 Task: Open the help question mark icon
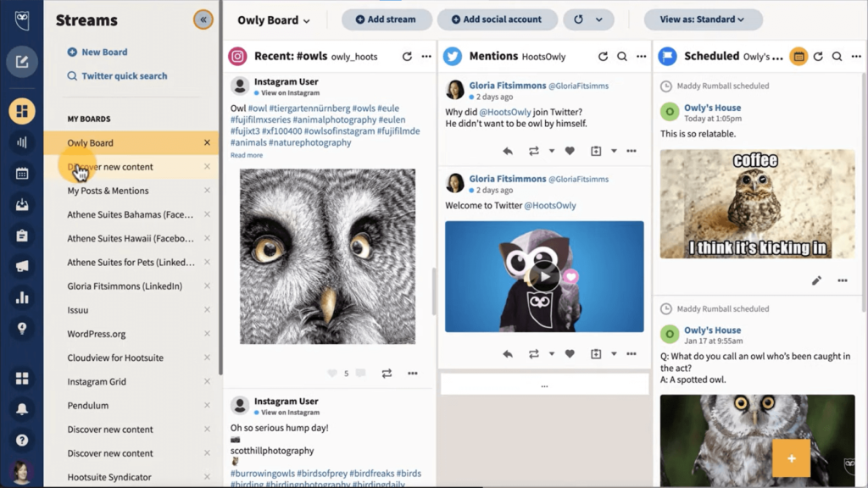(21, 441)
